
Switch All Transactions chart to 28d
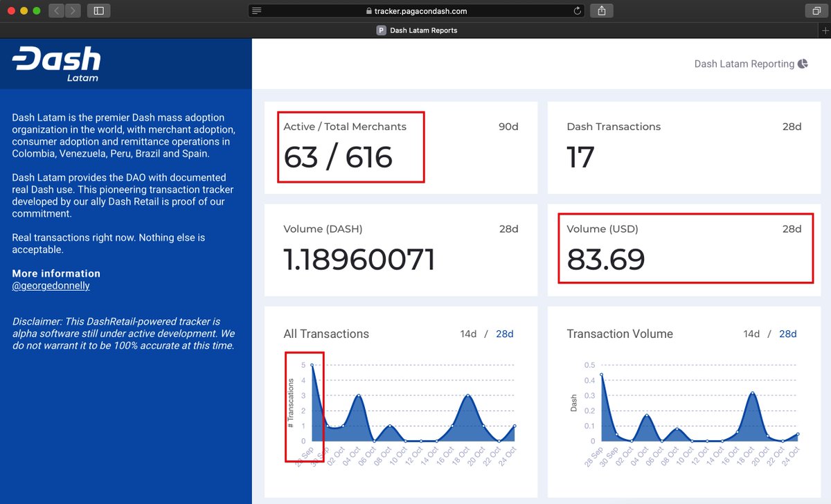click(x=504, y=334)
